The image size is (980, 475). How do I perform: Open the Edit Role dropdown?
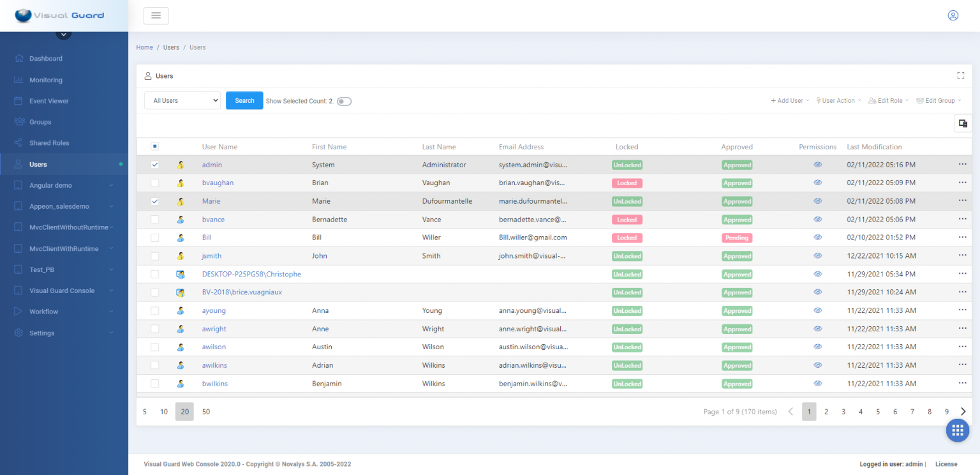pos(889,100)
